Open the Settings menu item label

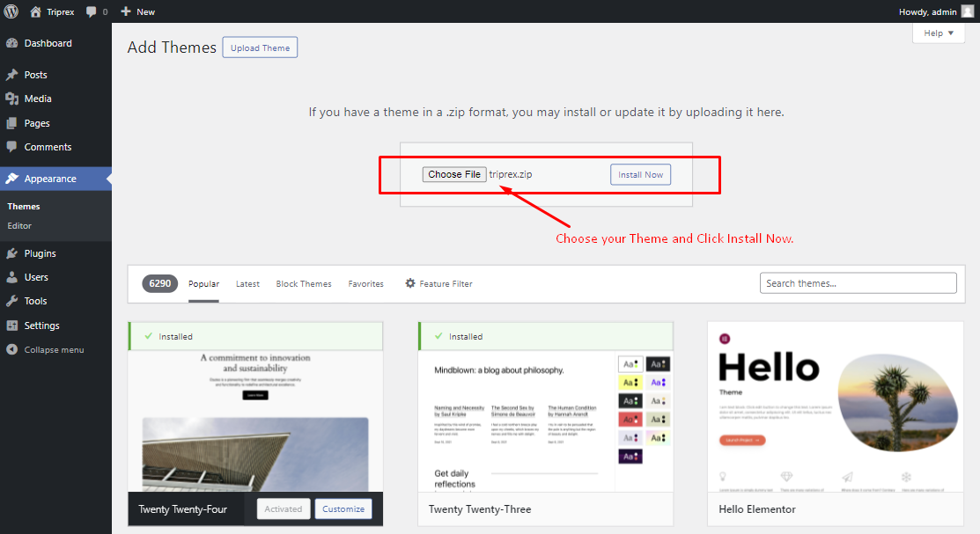(x=42, y=326)
